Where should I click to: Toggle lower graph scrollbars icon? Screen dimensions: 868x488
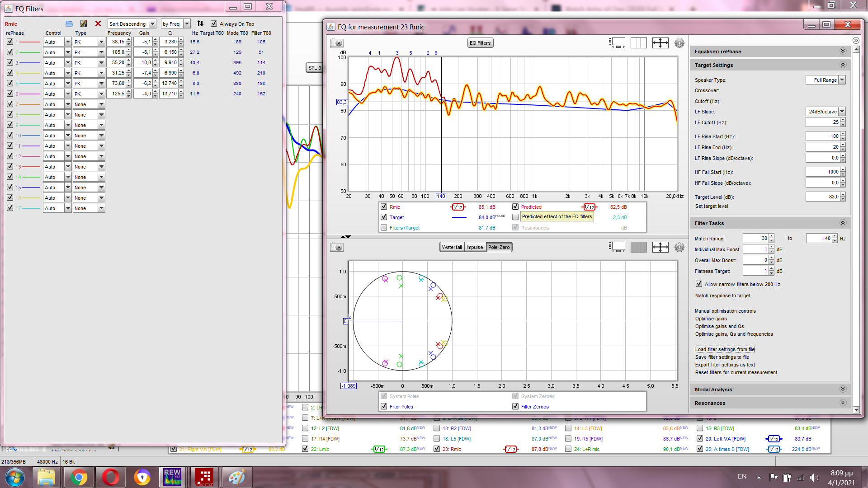(x=617, y=247)
